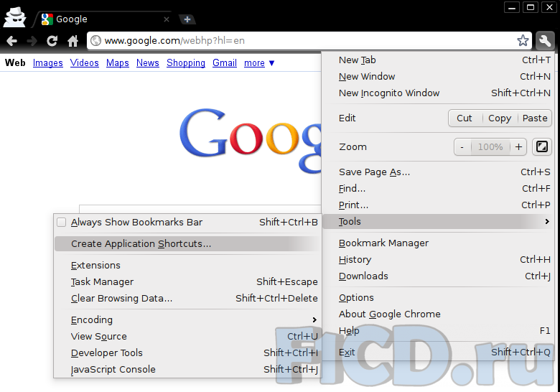Open the Gmail link
The width and height of the screenshot is (560, 392).
225,63
